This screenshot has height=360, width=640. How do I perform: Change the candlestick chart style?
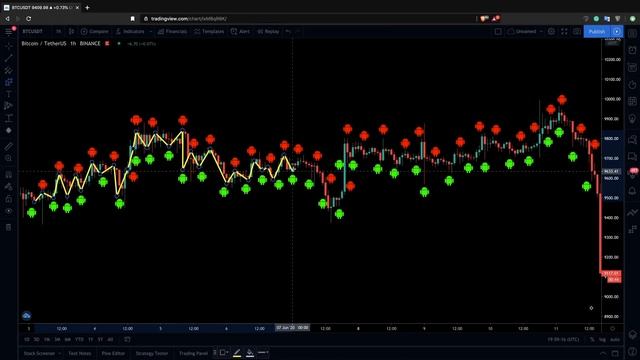click(x=71, y=31)
